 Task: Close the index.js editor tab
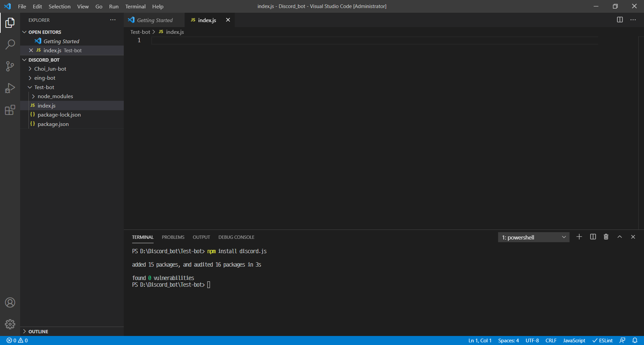click(228, 20)
